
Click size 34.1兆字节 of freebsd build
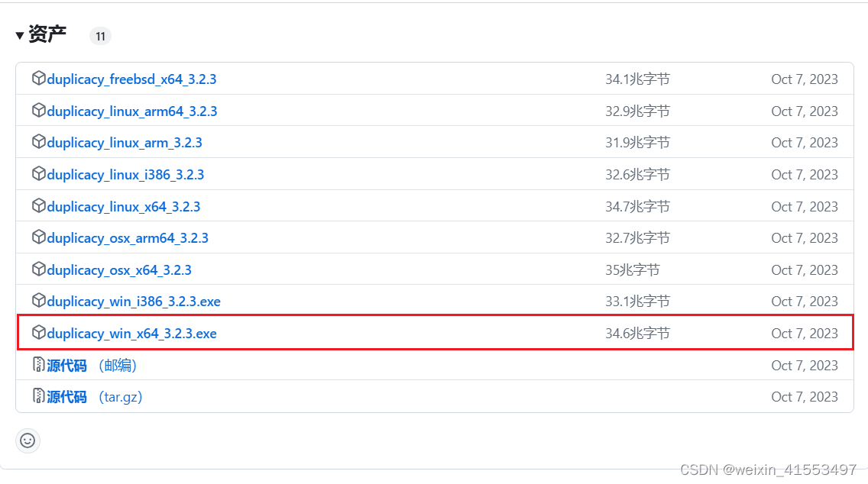click(638, 79)
